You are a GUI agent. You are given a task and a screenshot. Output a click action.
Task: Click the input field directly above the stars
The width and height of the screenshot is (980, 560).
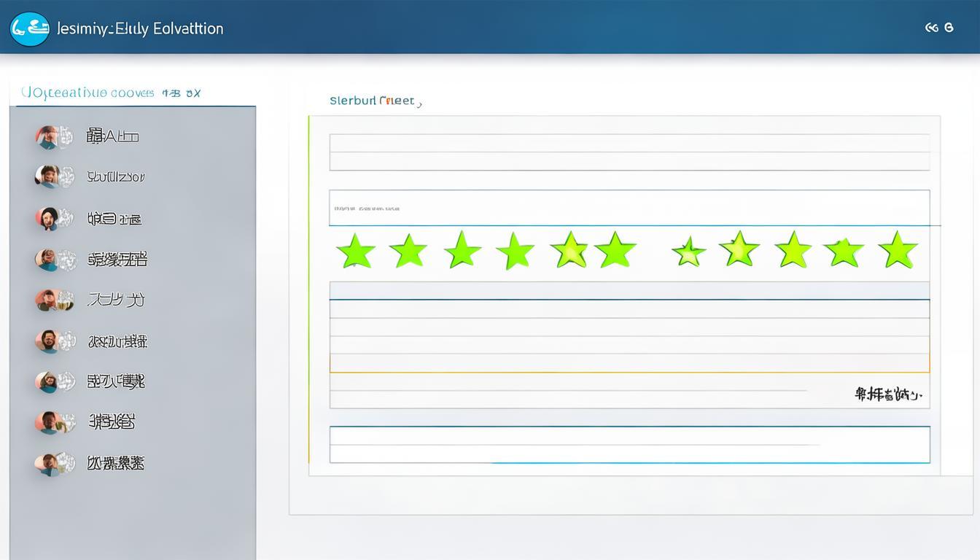coord(629,208)
